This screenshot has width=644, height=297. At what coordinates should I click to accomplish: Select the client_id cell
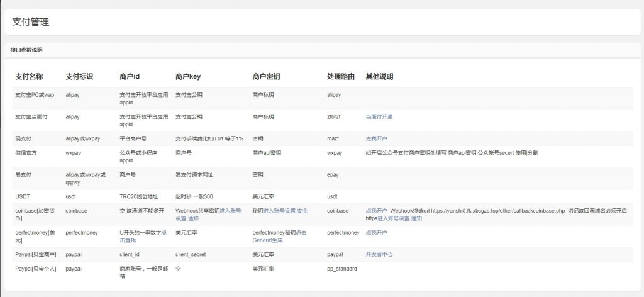(x=130, y=254)
